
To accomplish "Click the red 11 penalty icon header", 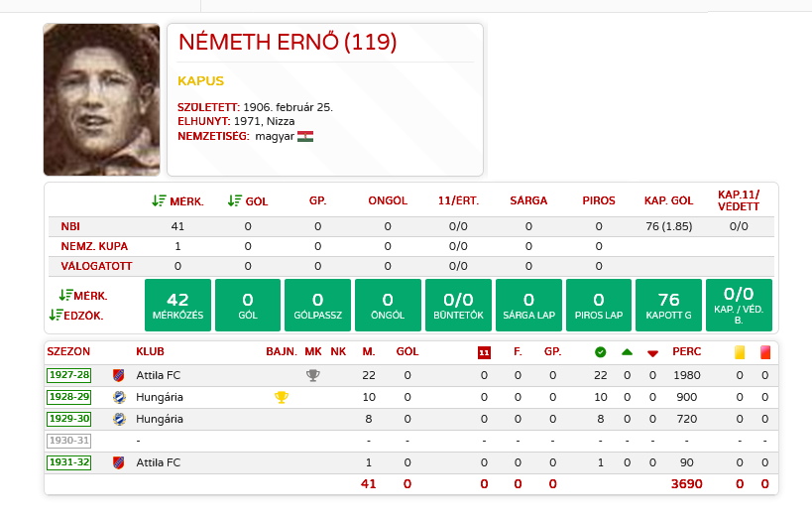I will tap(484, 352).
